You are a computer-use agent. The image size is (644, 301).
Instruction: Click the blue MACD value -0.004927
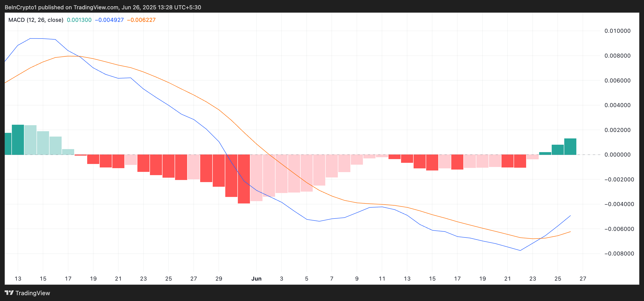click(109, 20)
